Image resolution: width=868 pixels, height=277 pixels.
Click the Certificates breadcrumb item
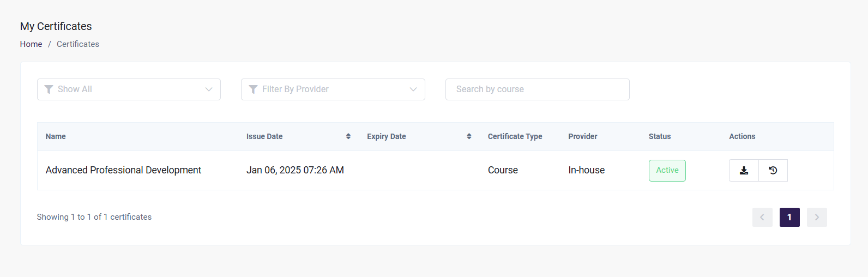pyautogui.click(x=78, y=44)
